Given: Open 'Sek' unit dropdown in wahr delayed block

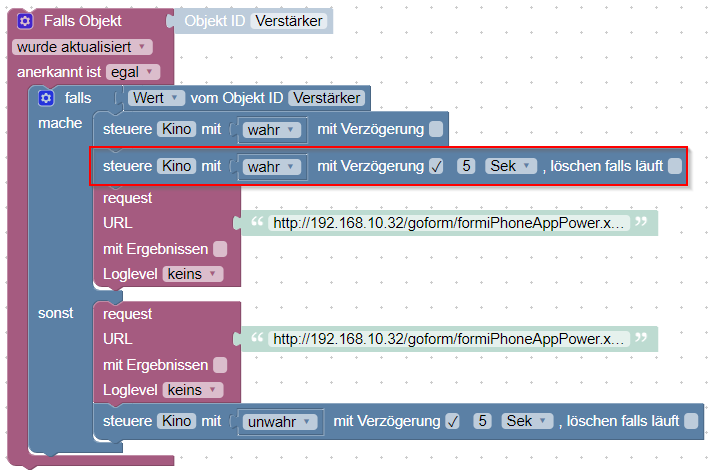Looking at the screenshot, I should point(511,166).
